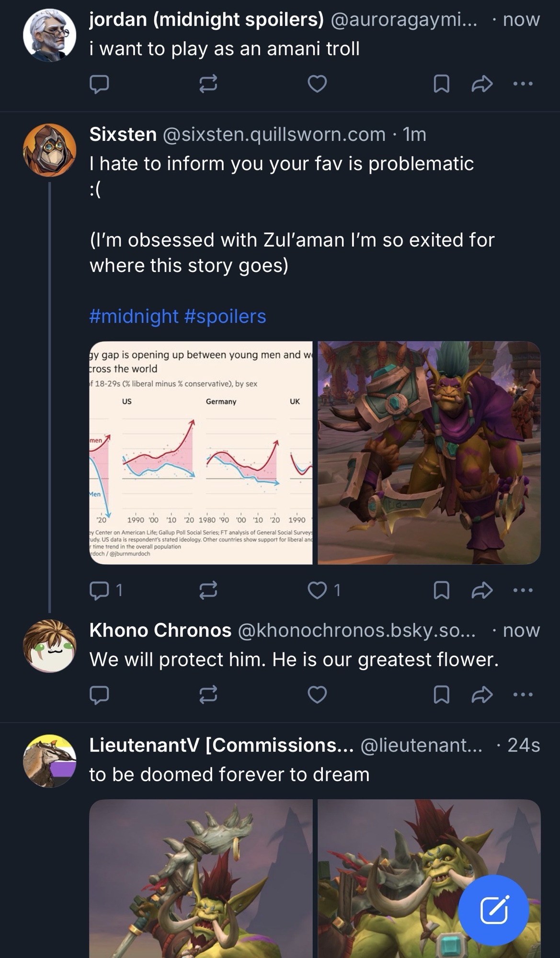Reply to Khono Chronos's post

[x=99, y=695]
